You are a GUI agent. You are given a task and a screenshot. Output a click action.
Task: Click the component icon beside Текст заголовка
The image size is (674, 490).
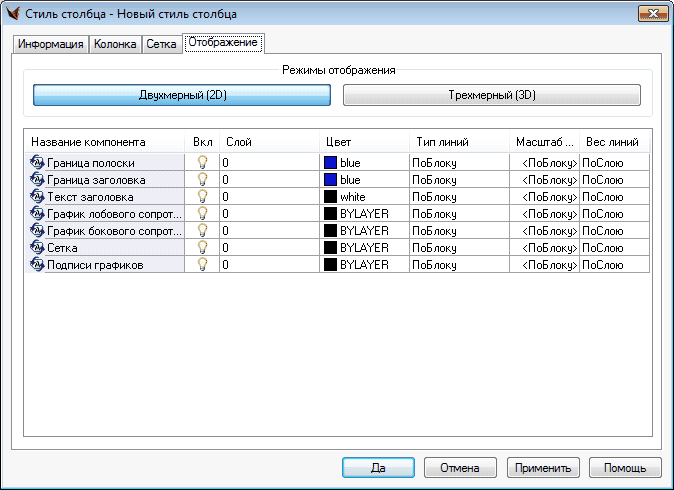(x=39, y=197)
